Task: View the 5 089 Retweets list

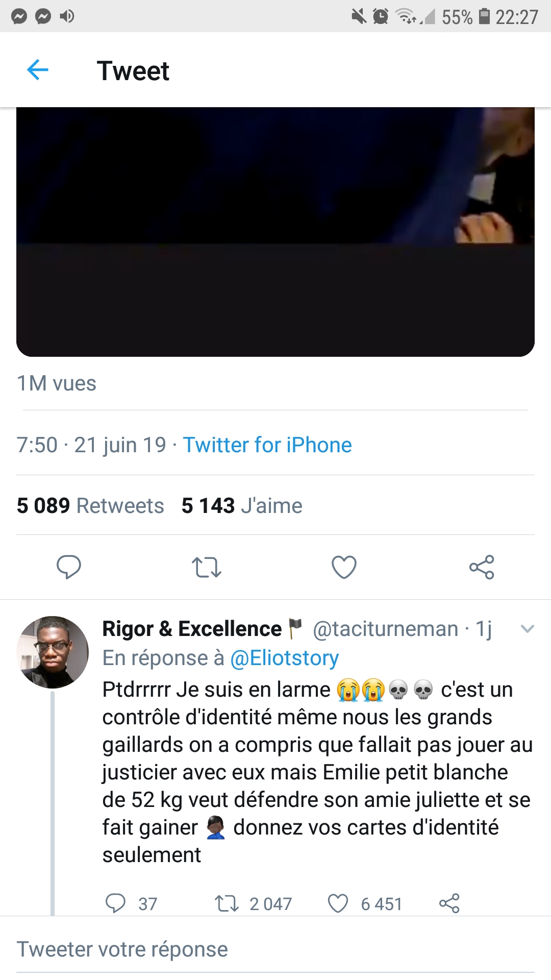Action: tap(90, 505)
